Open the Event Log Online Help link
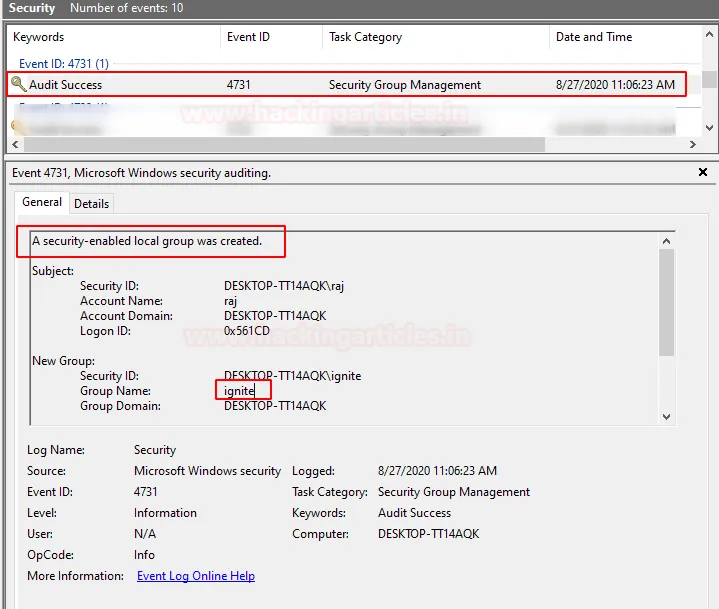 click(195, 576)
